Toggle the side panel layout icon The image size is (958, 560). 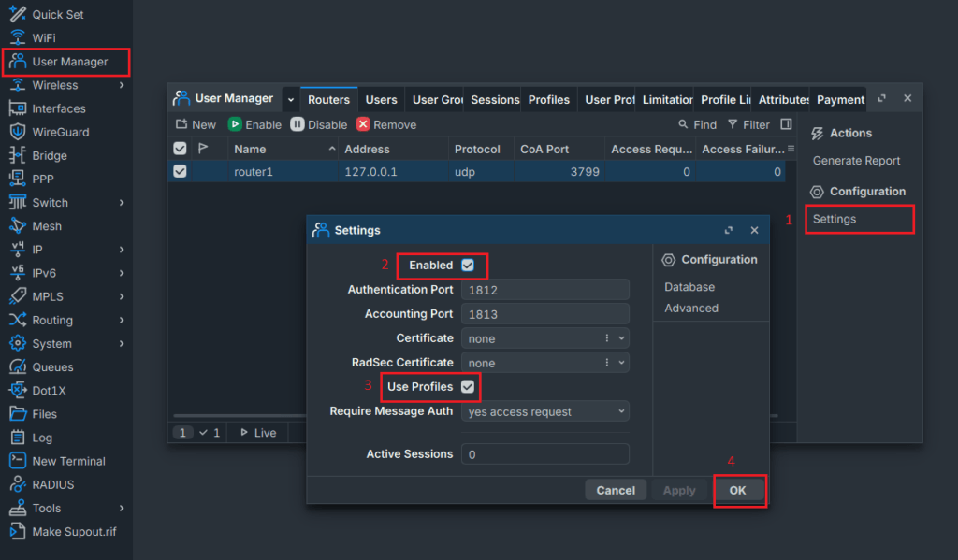pyautogui.click(x=786, y=124)
